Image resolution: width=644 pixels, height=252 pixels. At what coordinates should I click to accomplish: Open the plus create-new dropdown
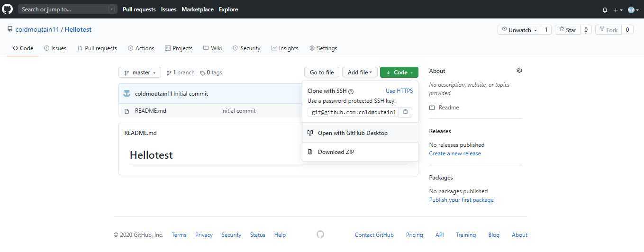point(618,10)
